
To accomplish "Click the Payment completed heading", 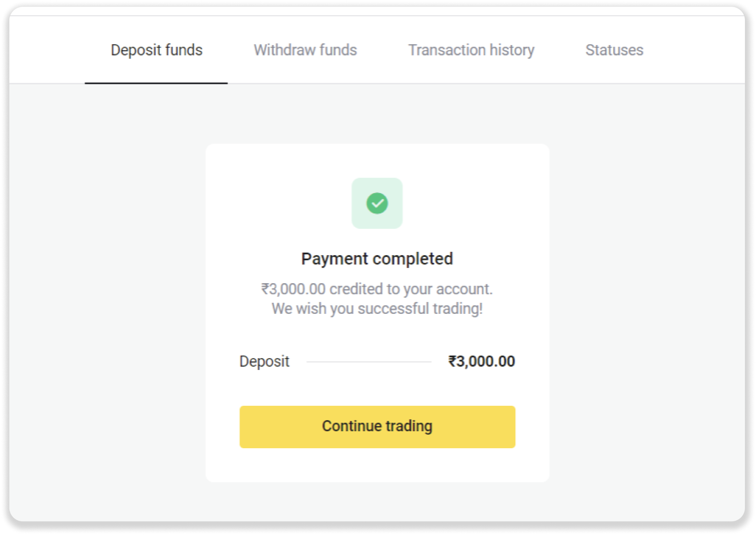I will click(x=377, y=258).
